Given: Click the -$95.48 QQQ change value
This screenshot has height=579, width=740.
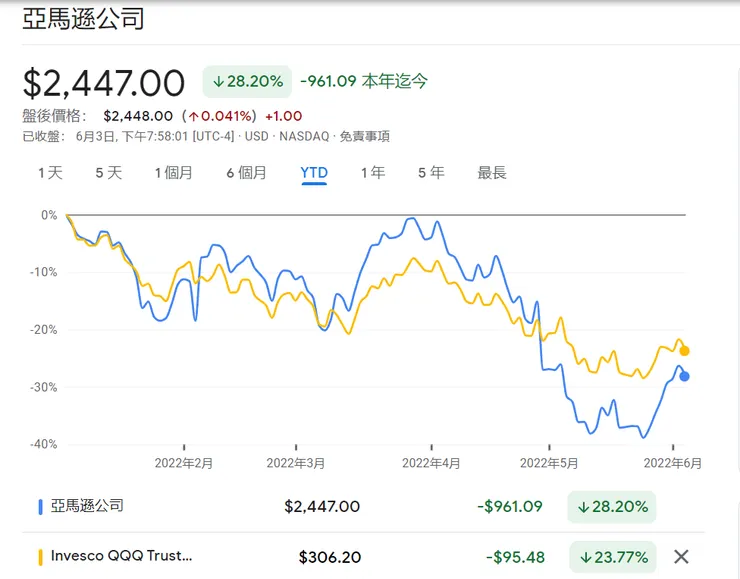Looking at the screenshot, I should pyautogui.click(x=515, y=557).
